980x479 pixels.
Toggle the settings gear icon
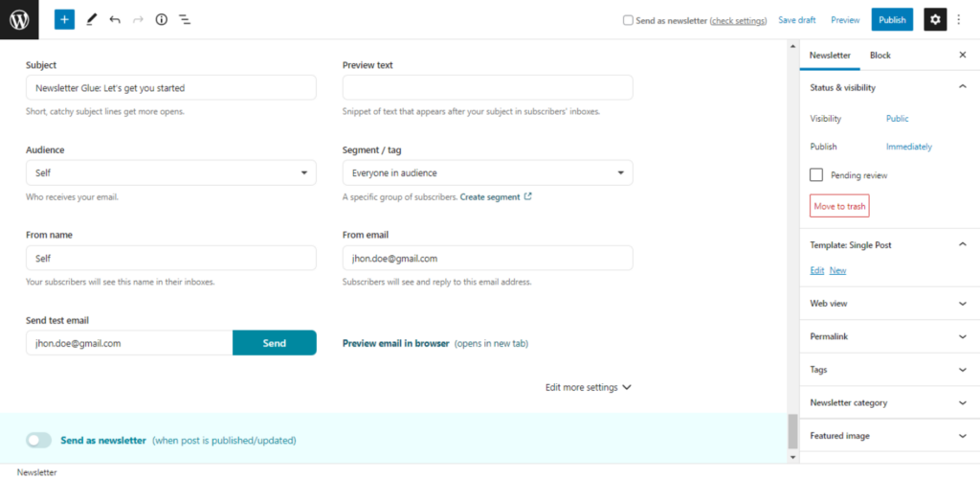tap(935, 19)
